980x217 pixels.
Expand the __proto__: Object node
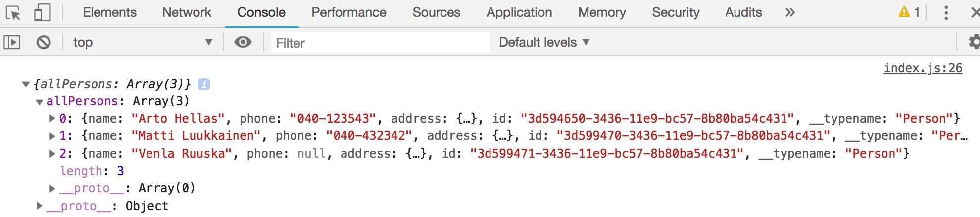(39, 206)
